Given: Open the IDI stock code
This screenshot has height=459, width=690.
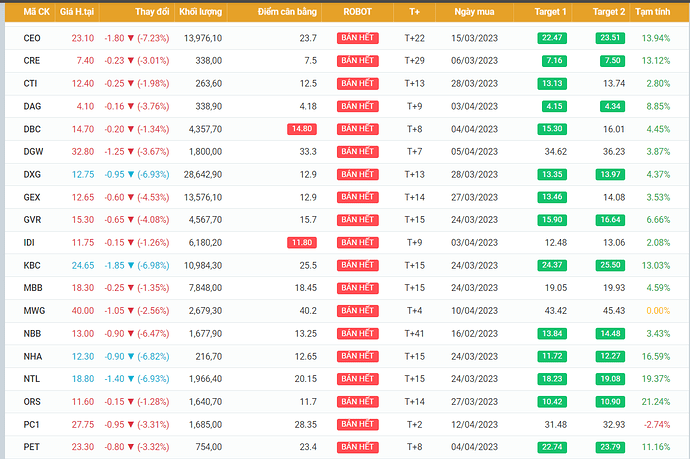Looking at the screenshot, I should pos(29,243).
